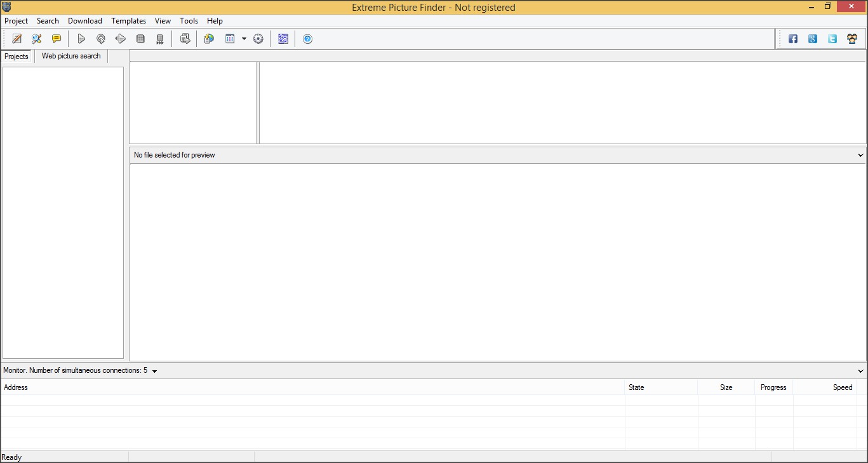
Task: Collapse the preview panel using its chevron
Action: 860,155
